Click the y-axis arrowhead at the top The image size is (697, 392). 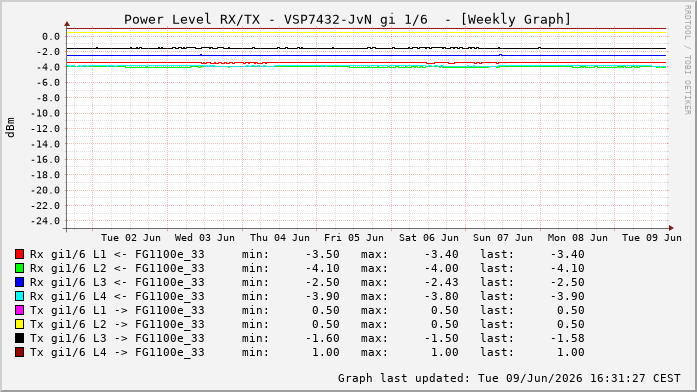(67, 24)
